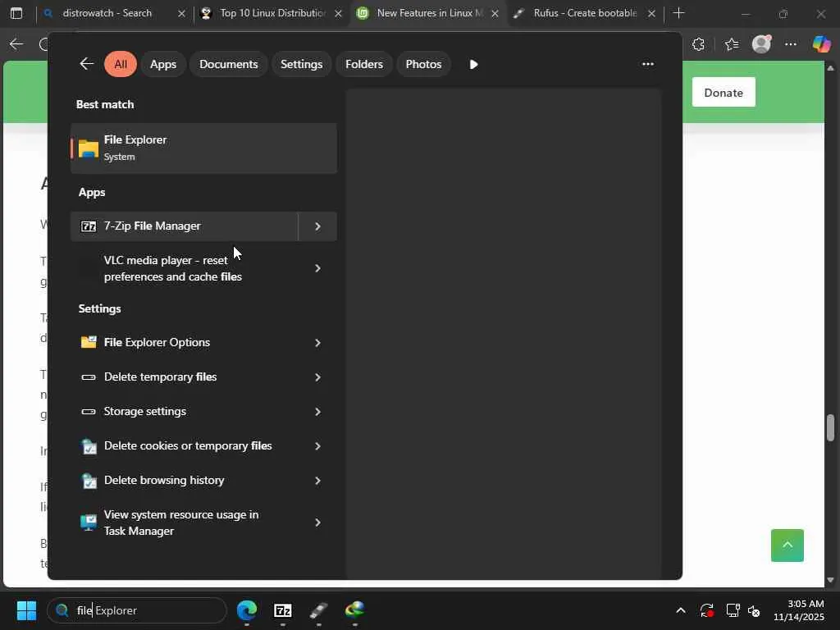
Task: Open Delete browsing history setting
Action: (x=184, y=481)
